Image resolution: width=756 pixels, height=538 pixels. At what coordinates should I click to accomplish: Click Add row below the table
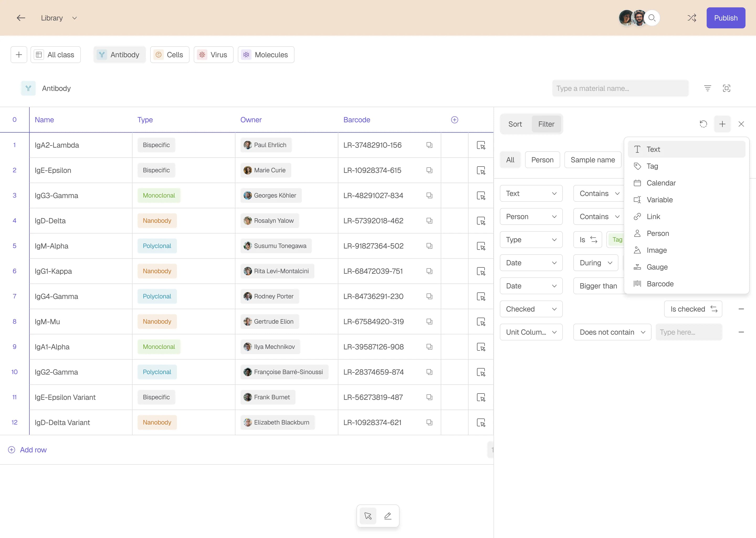click(27, 450)
